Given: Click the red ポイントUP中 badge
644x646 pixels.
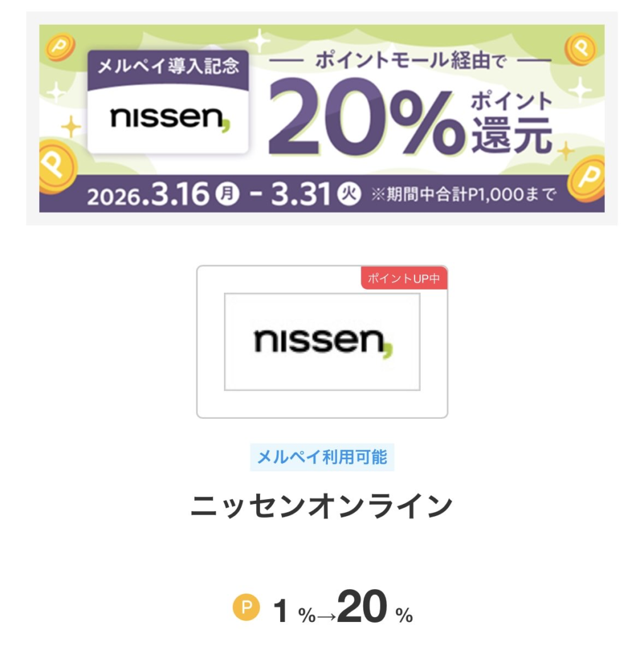Looking at the screenshot, I should point(404,278).
